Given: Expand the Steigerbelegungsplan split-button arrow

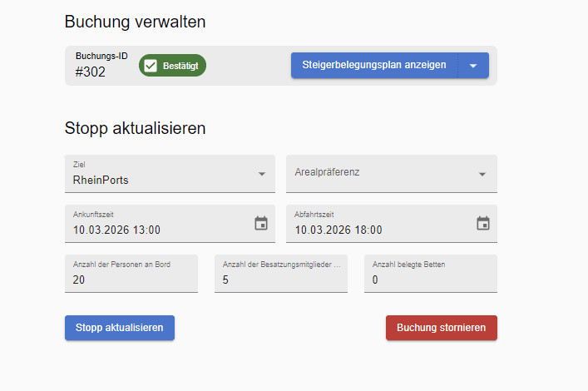Looking at the screenshot, I should 473,66.
